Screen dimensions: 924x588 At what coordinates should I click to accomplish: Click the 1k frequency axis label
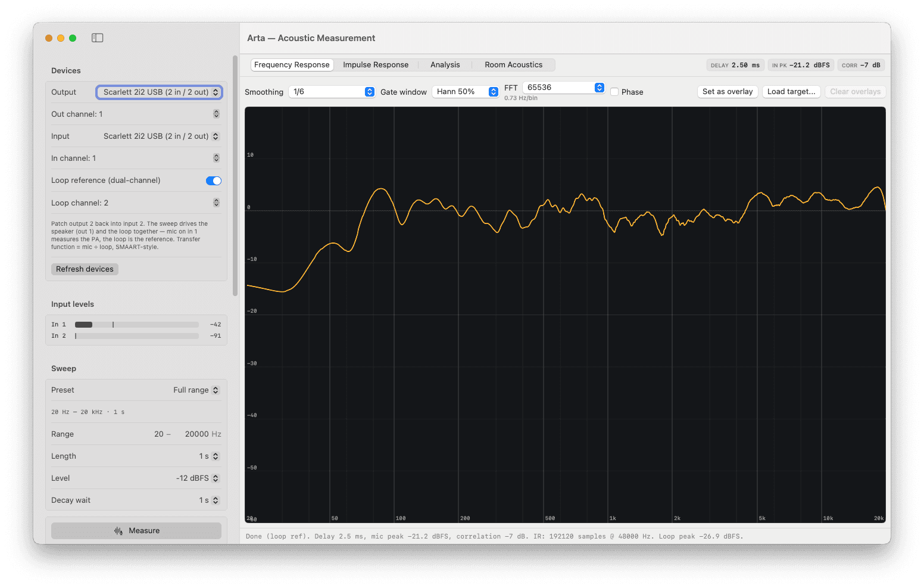pos(613,518)
